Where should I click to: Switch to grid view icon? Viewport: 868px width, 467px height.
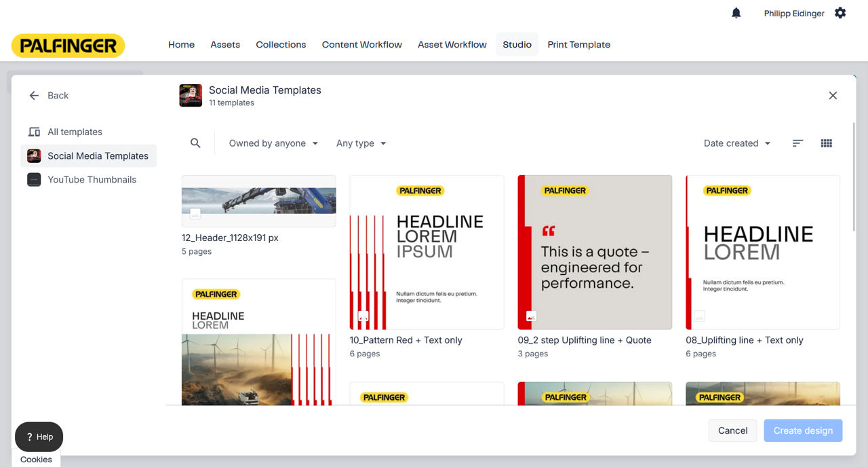pos(826,143)
